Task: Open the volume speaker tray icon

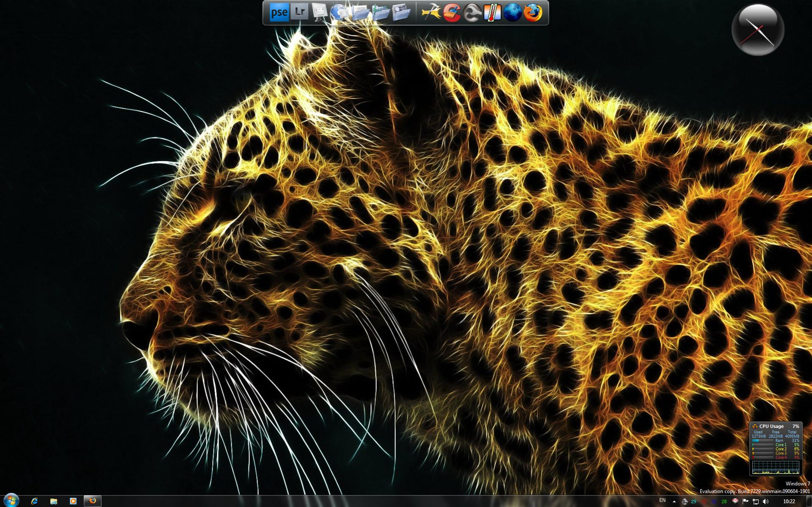Action: (x=765, y=501)
